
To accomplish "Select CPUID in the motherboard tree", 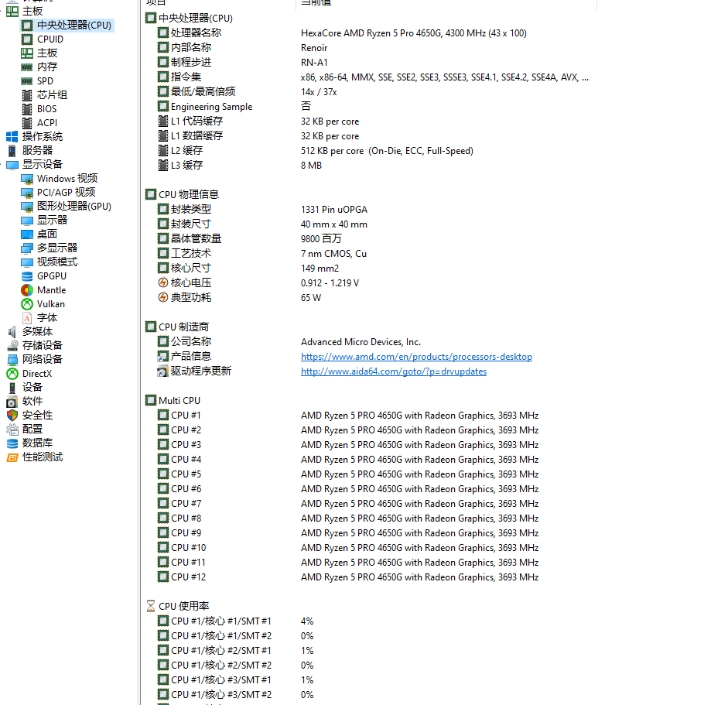I will pyautogui.click(x=50, y=39).
